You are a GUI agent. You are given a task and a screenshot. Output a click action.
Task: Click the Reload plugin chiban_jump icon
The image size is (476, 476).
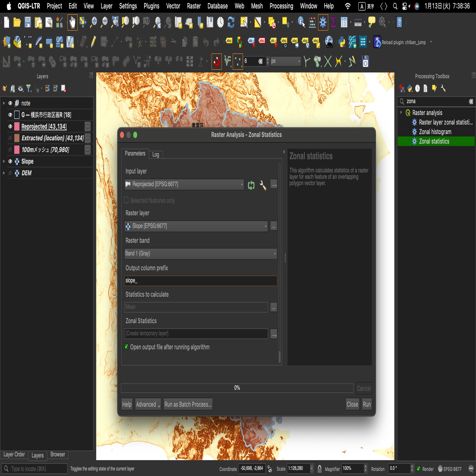(377, 42)
